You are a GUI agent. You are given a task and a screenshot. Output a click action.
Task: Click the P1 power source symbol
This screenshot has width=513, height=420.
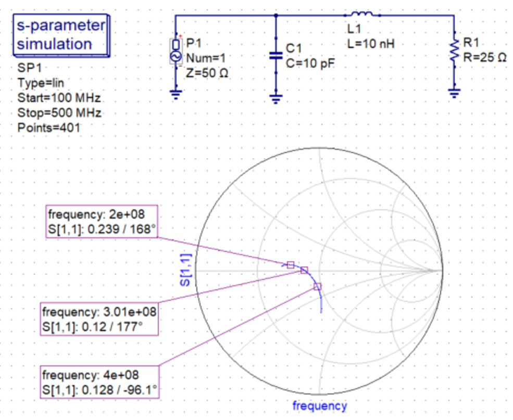click(x=176, y=52)
